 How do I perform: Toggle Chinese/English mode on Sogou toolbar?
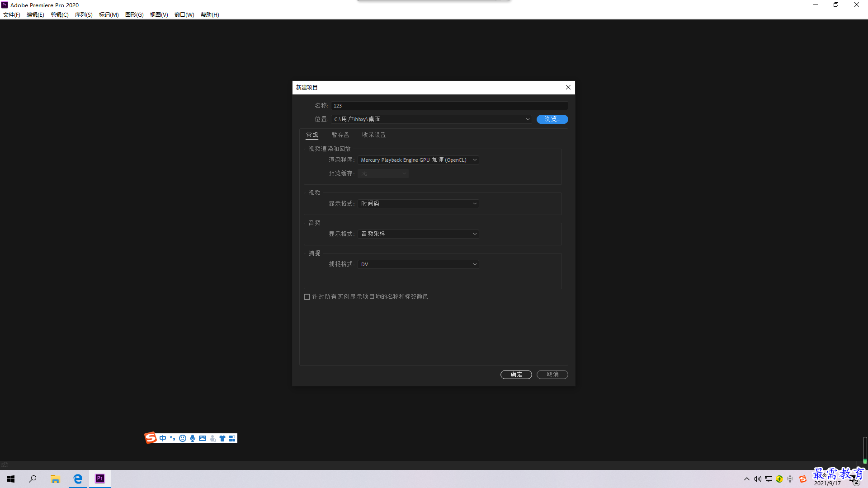click(163, 438)
